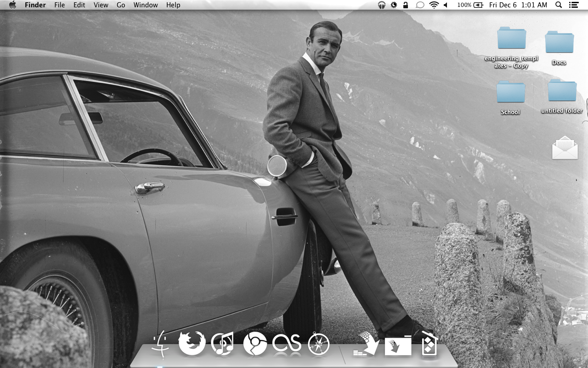Select the Docs folder on the desktop

tap(559, 48)
